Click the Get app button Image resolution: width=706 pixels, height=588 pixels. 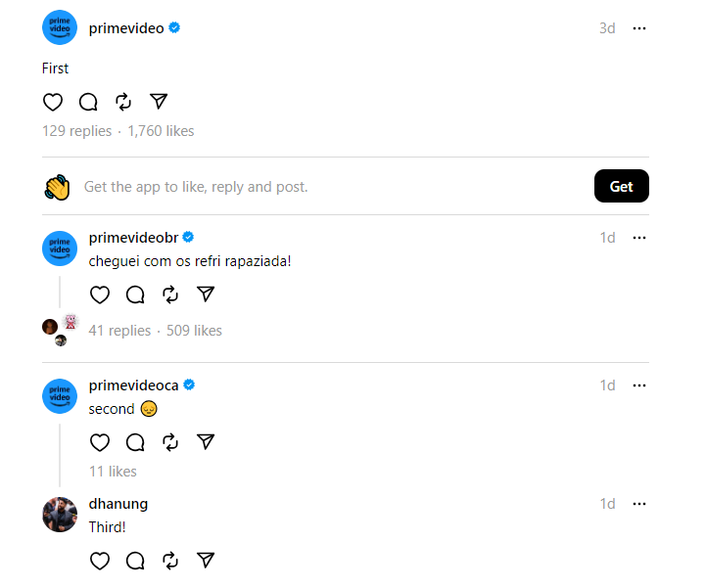(x=621, y=186)
